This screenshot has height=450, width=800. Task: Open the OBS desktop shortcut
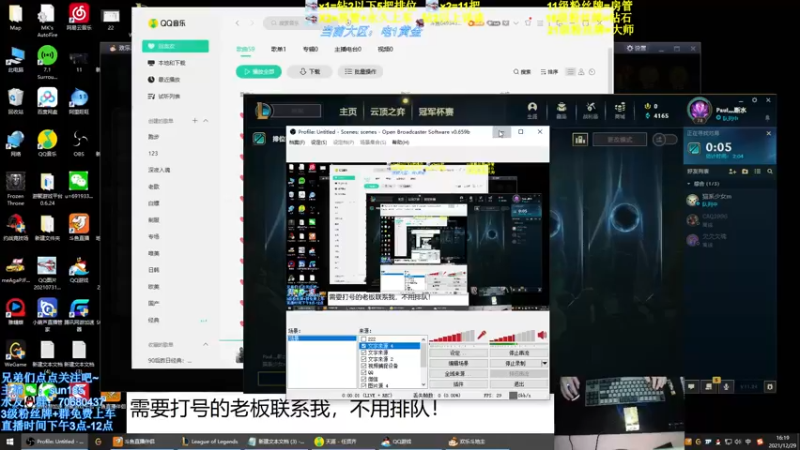coord(79,143)
